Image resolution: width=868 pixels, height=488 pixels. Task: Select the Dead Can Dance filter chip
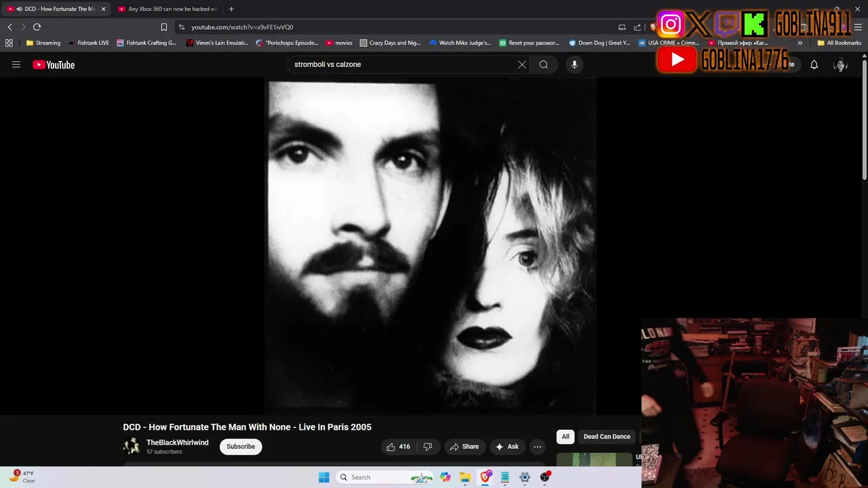point(607,436)
